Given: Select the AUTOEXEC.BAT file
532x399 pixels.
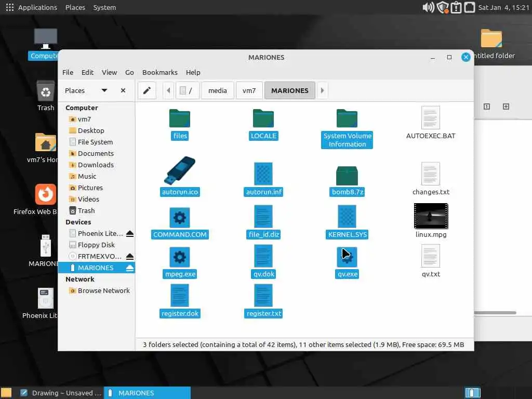Looking at the screenshot, I should click(x=431, y=118).
